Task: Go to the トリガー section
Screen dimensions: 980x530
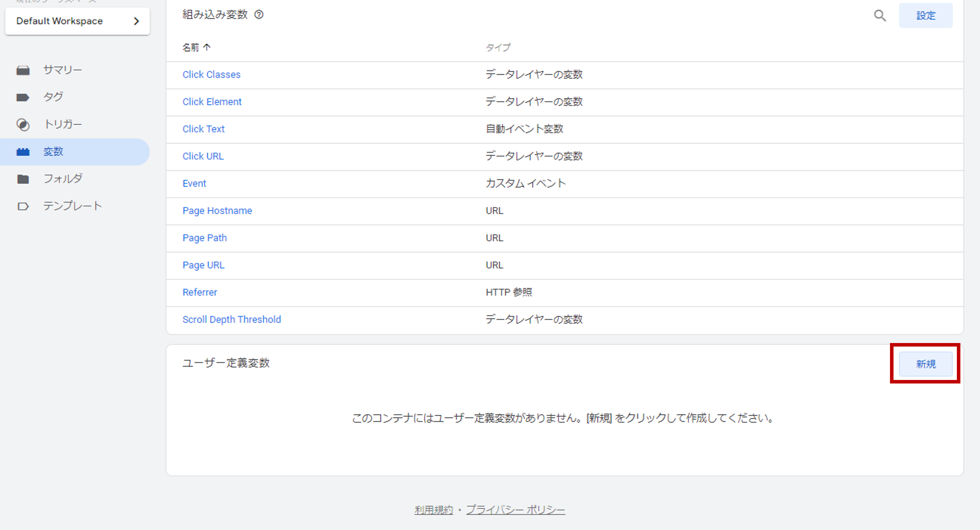Action: [x=63, y=124]
